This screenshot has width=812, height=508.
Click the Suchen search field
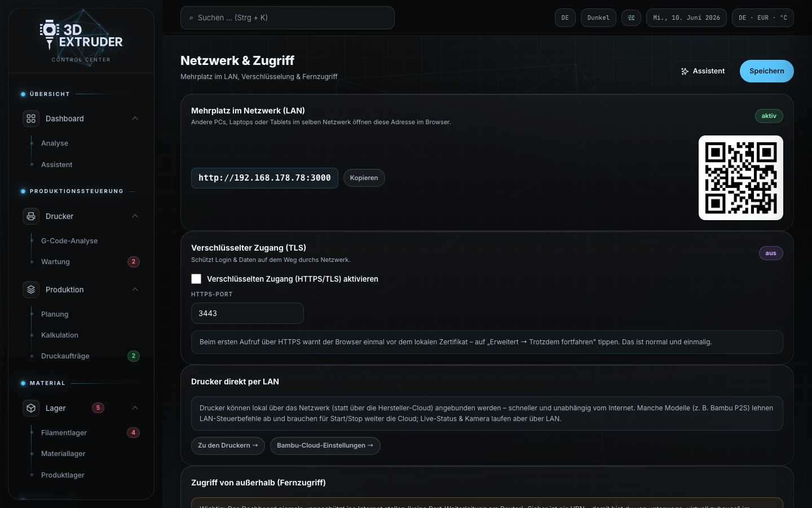coord(288,18)
